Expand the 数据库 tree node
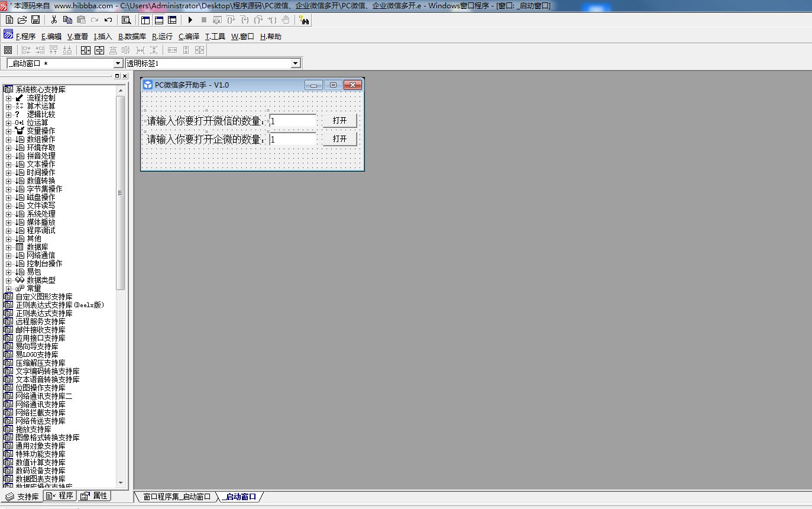Screen dimensions: 812x509 pyautogui.click(x=8, y=247)
